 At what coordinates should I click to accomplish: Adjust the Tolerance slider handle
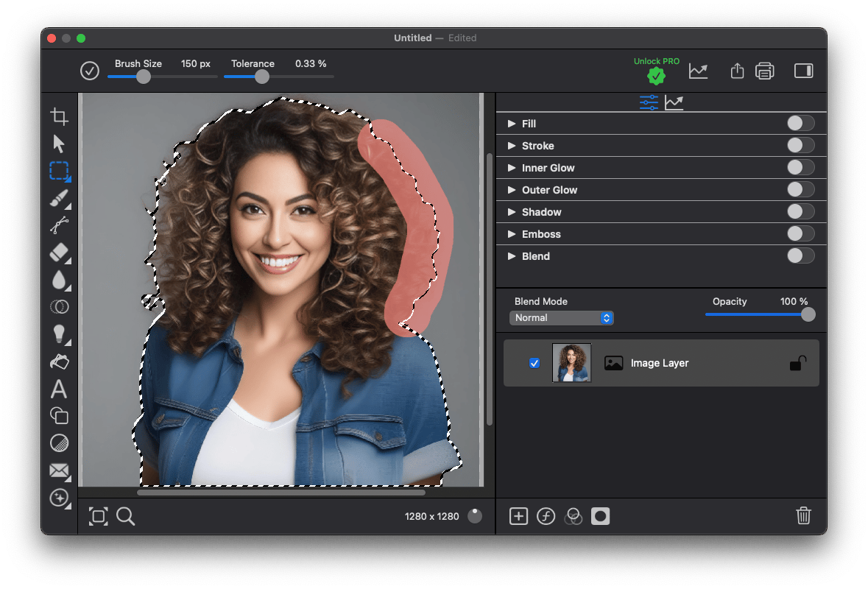262,77
